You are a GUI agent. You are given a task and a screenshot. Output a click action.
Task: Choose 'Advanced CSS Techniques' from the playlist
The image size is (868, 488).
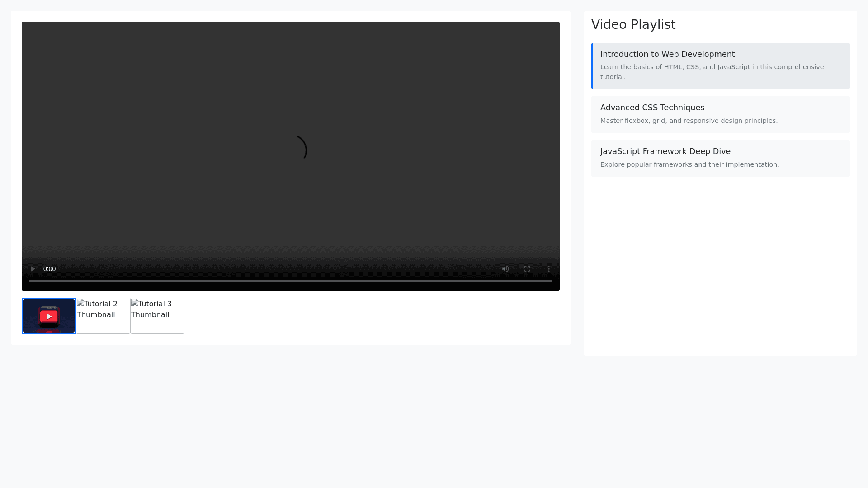tap(652, 108)
